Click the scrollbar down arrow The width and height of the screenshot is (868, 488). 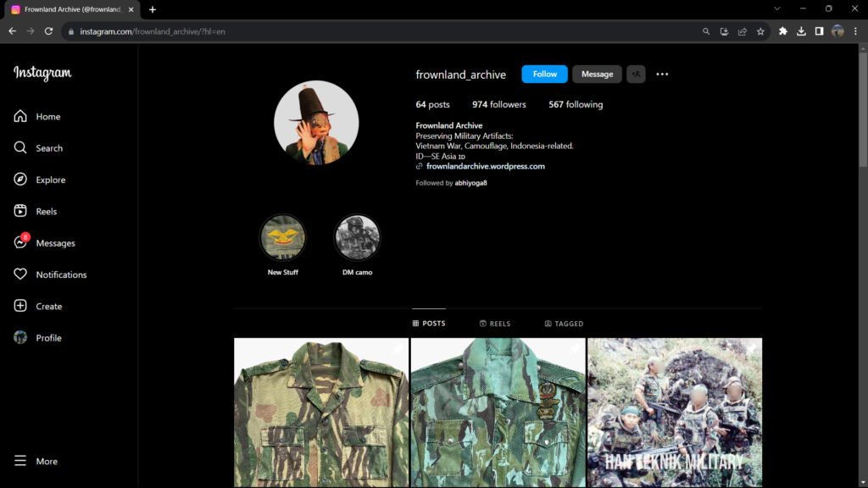[x=863, y=484]
